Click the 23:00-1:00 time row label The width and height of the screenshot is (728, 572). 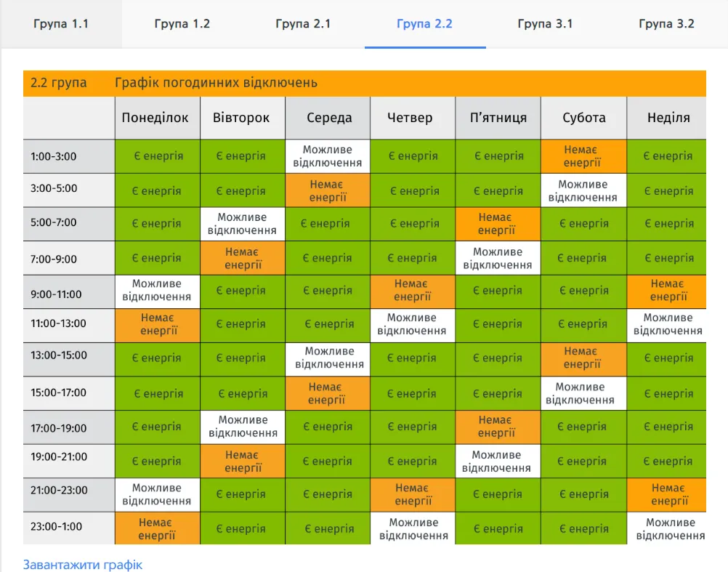[x=57, y=527]
